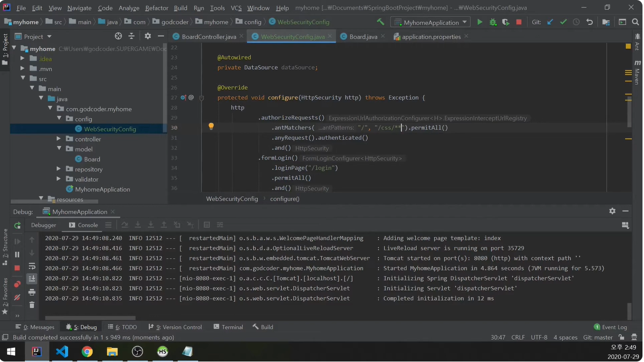Toggle soft-wrap in console
Viewport: 644px width, 362px height.
tap(32, 266)
